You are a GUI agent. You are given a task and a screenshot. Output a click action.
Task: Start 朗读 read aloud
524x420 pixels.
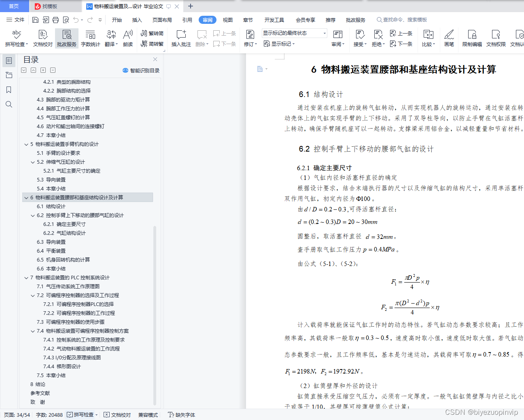click(x=128, y=38)
